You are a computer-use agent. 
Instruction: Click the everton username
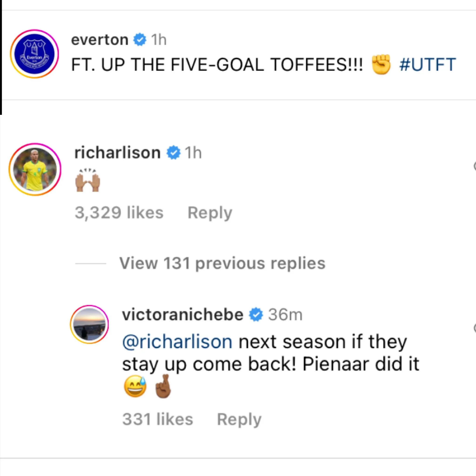click(x=99, y=40)
